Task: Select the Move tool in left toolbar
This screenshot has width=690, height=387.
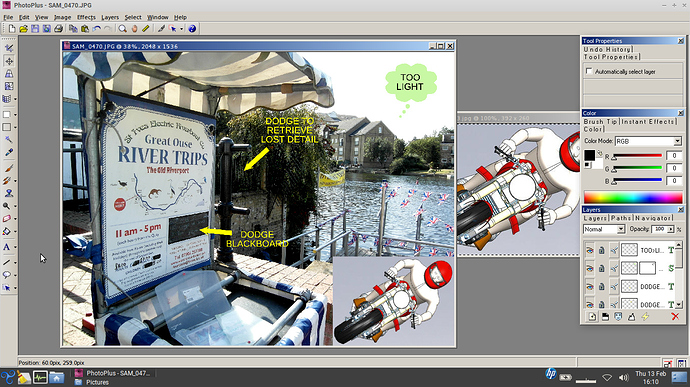Action: pyautogui.click(x=9, y=61)
